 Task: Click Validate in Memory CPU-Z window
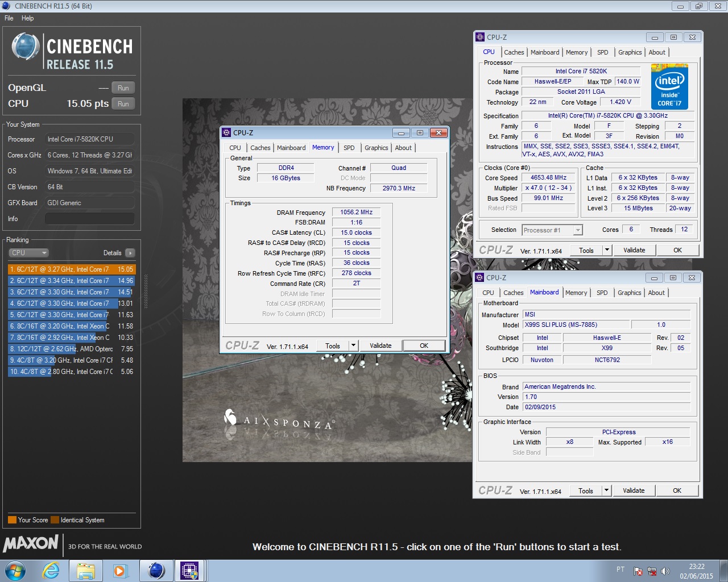click(380, 346)
